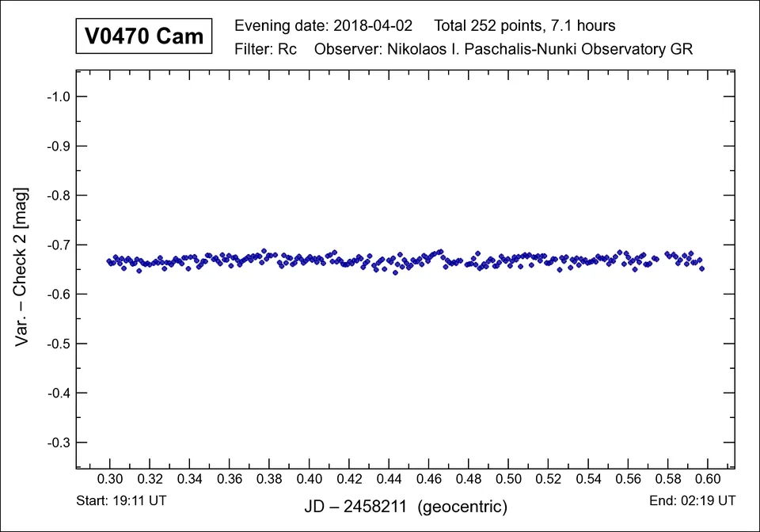760x532 pixels.
Task: Click the x-axis tick label 0.44
Action: click(389, 479)
